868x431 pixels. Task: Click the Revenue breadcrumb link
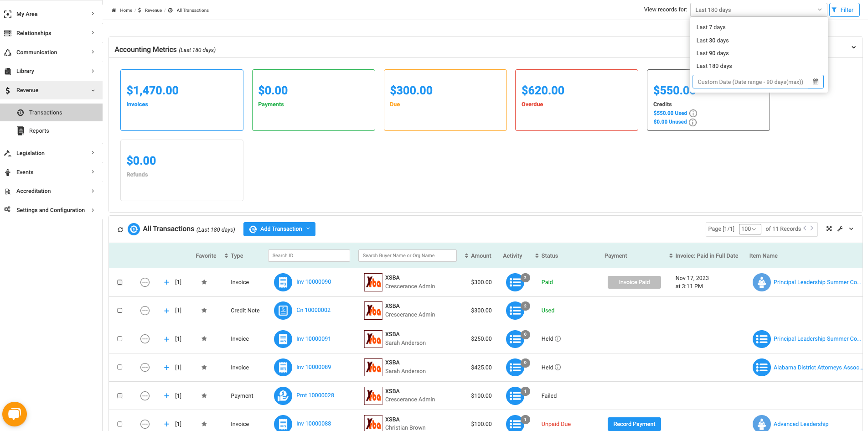click(x=153, y=10)
